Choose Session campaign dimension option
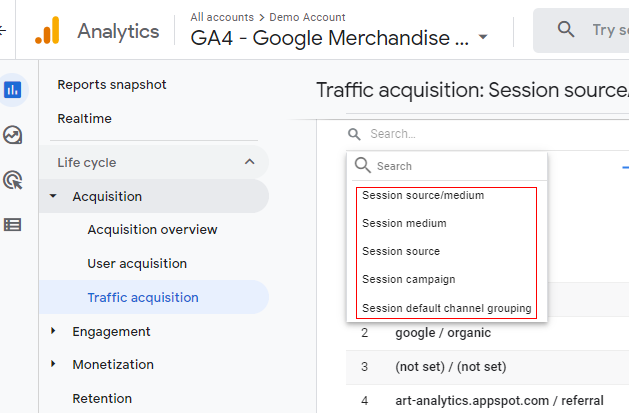The image size is (629, 413). pos(408,279)
